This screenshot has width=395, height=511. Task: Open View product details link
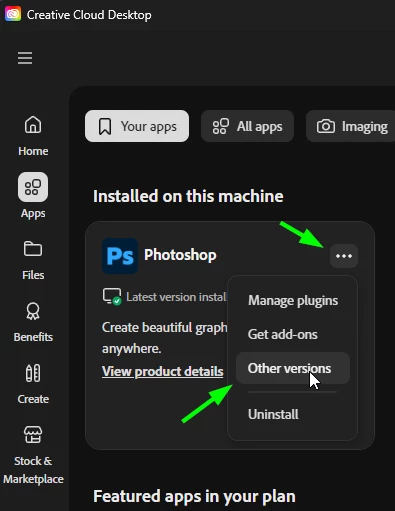pyautogui.click(x=163, y=371)
